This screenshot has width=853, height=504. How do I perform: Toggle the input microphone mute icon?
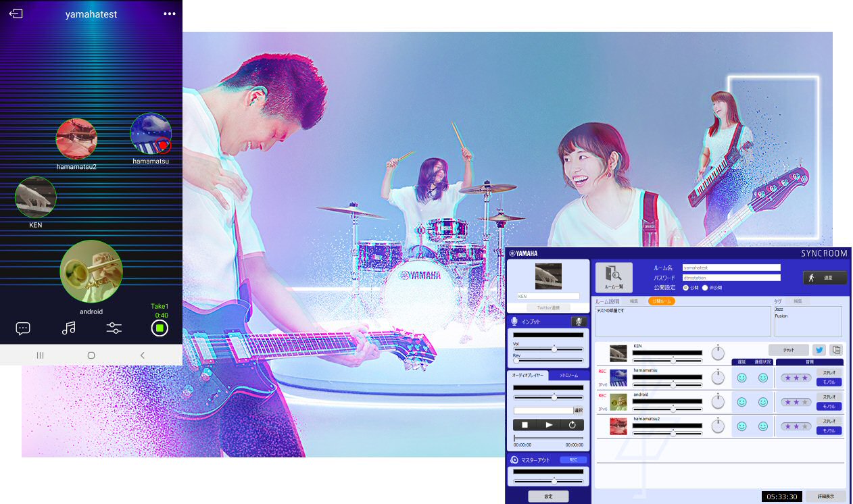[x=578, y=322]
